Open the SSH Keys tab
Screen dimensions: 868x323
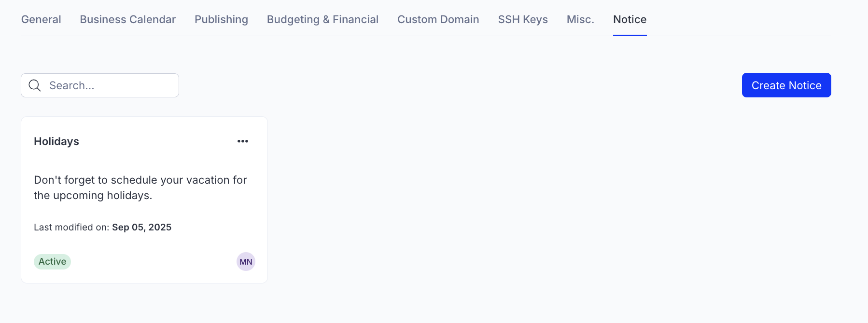pyautogui.click(x=522, y=19)
